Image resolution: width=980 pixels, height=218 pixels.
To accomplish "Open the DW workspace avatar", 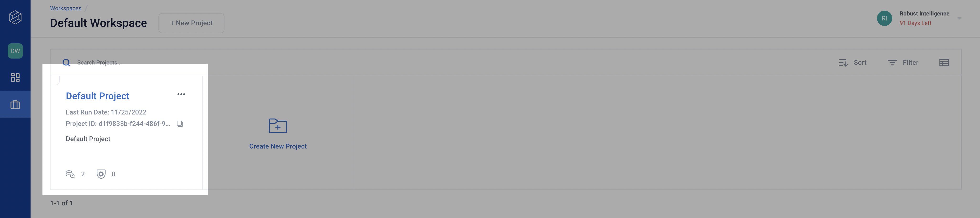I will 15,51.
